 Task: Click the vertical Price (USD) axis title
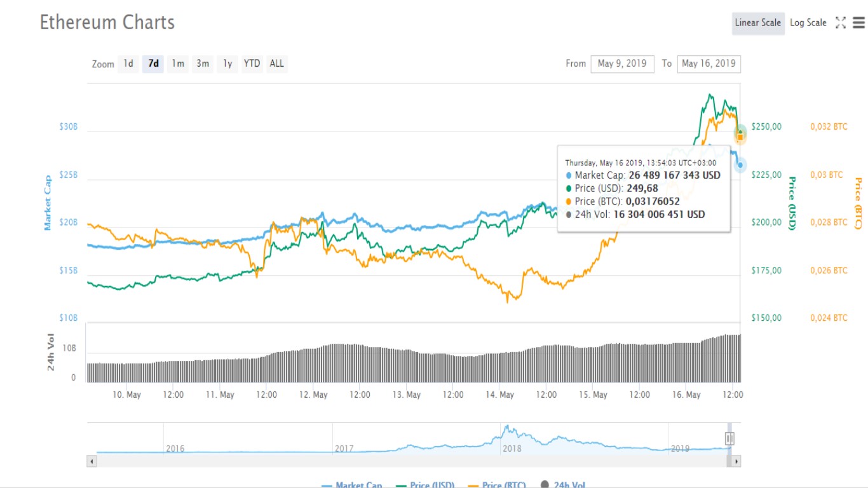[x=792, y=203]
